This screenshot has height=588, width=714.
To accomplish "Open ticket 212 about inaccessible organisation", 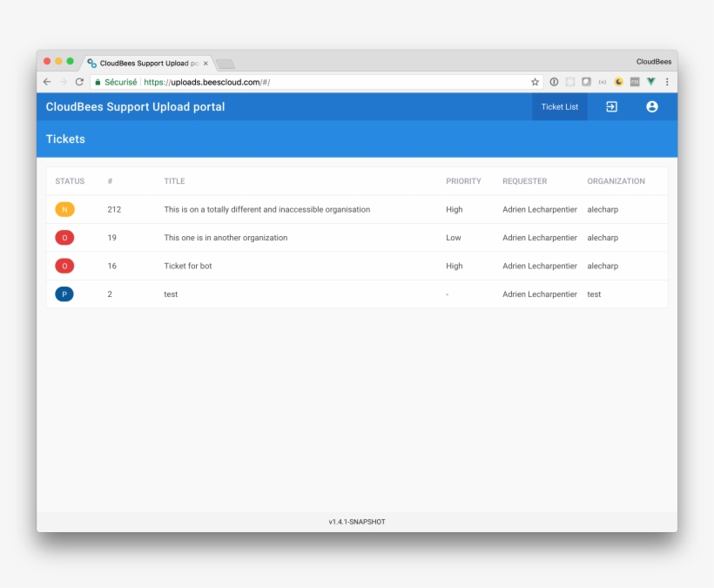I will coord(266,209).
